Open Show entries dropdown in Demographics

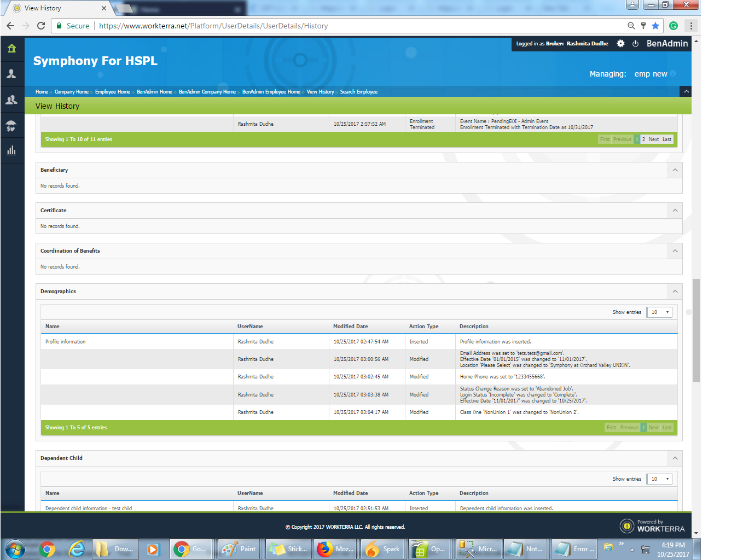(x=659, y=312)
